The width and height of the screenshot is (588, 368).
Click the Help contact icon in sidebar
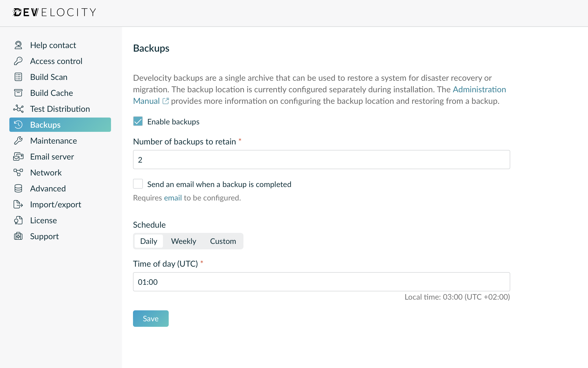18,45
